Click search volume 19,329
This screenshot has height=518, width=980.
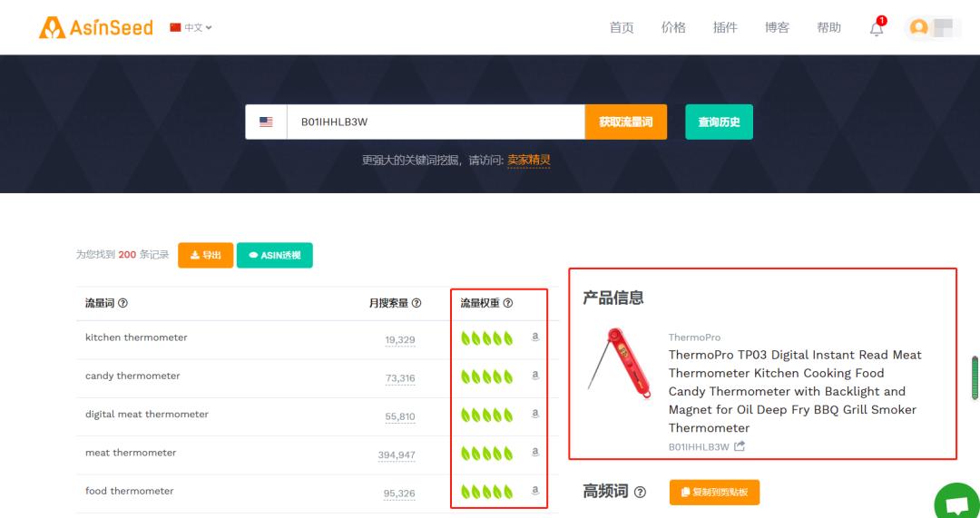pos(400,340)
